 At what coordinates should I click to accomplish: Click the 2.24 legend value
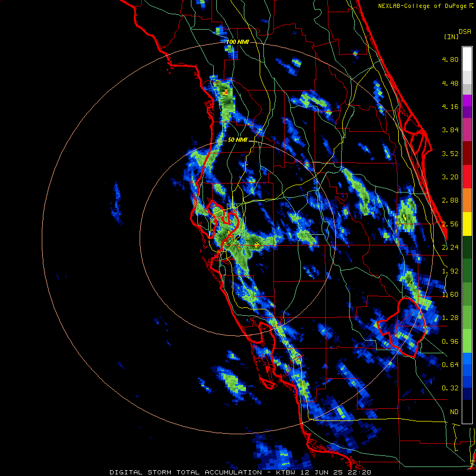point(450,248)
